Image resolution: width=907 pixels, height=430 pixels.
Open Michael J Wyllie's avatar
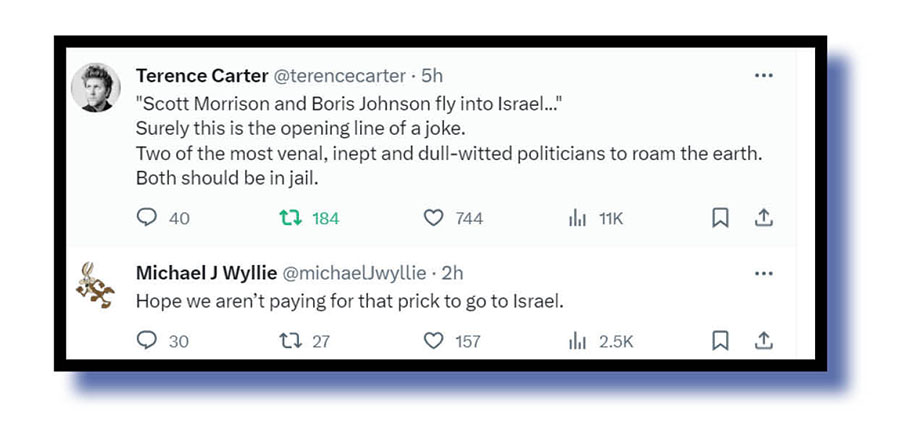point(96,287)
